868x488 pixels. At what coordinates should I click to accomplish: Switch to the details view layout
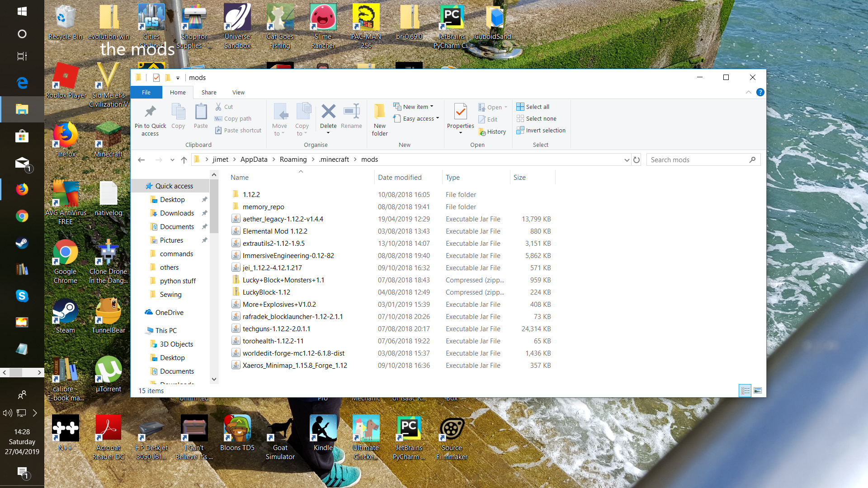[745, 390]
